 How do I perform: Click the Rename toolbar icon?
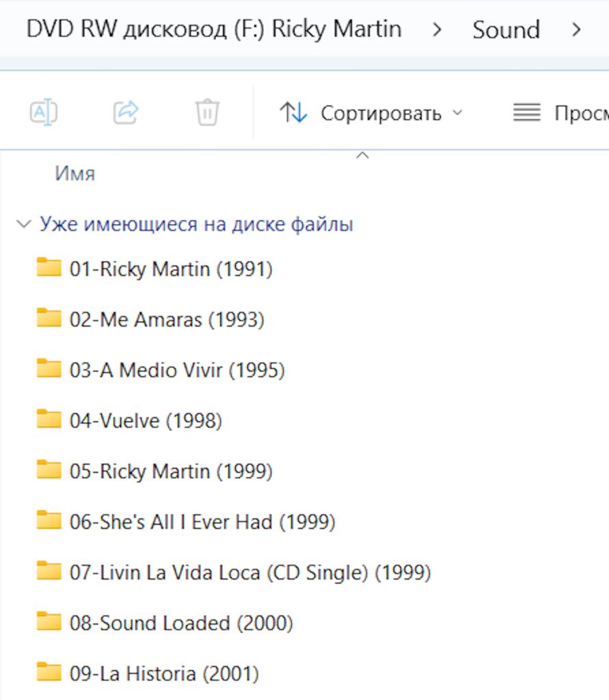click(43, 112)
